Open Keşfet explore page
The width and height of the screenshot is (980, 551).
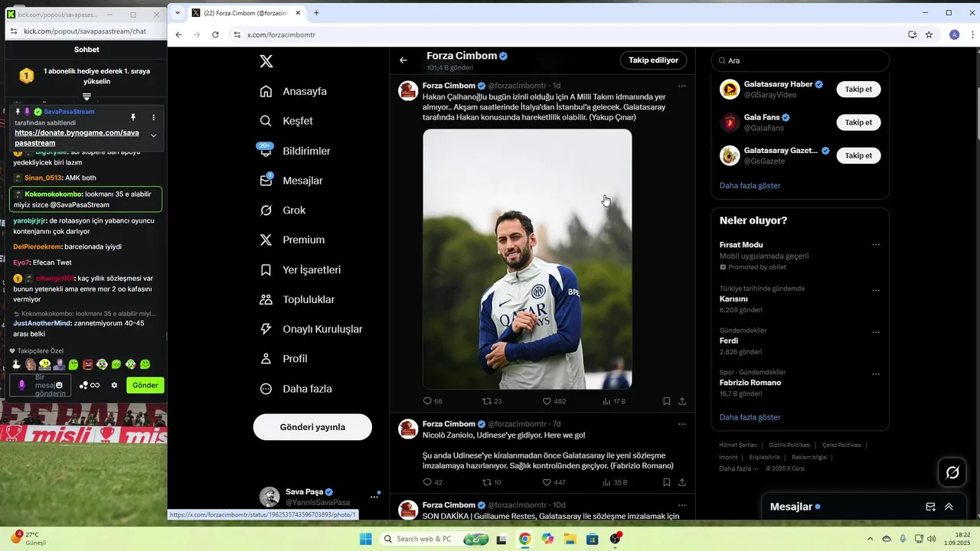point(286,121)
